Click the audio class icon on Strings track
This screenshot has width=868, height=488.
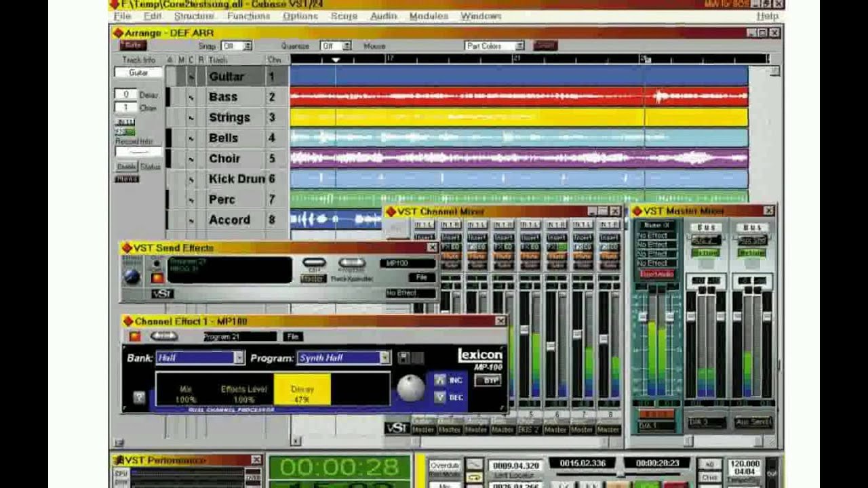(x=192, y=118)
